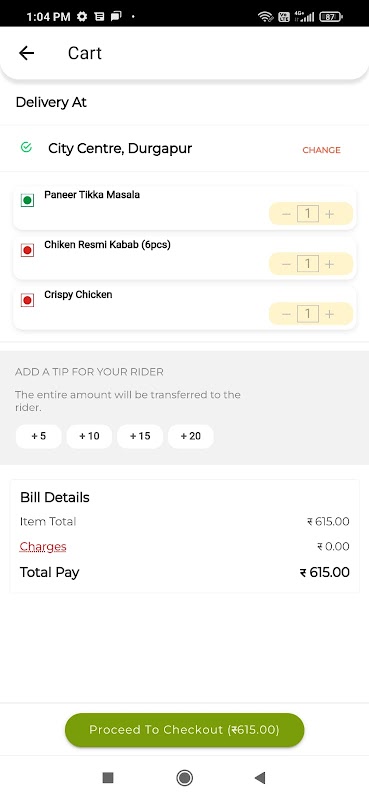Tap the Android back triangle button
Viewport: 369px width, 800px height.
coord(260,778)
